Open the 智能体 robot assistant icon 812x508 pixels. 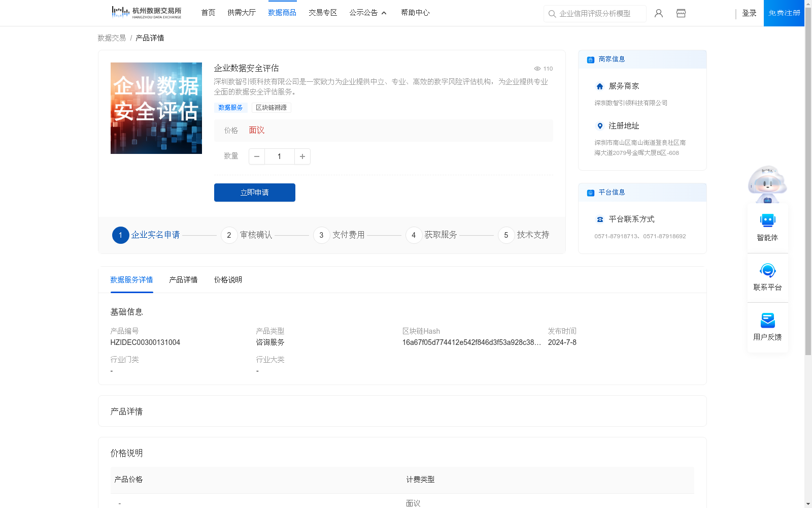768,220
